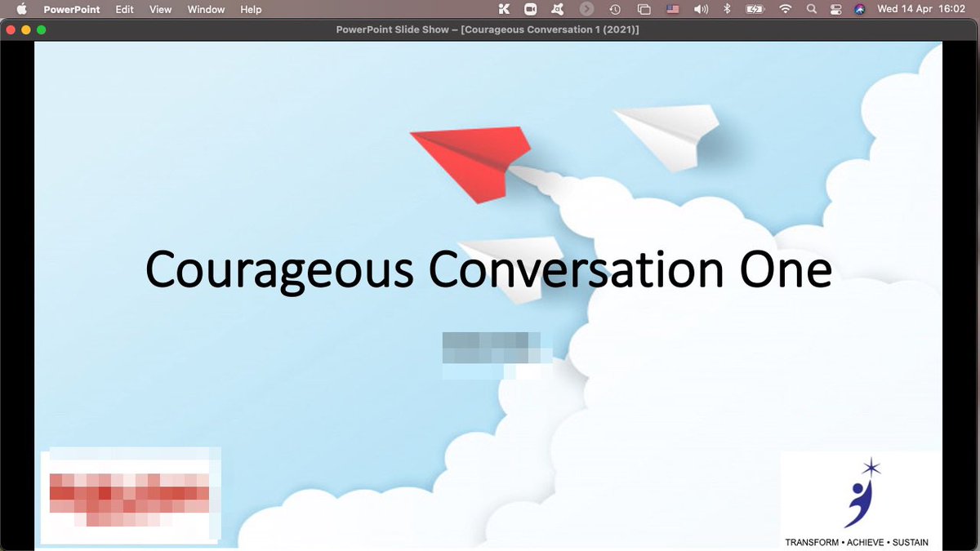The image size is (980, 551).
Task: Open the volume control in menu bar
Action: coord(701,9)
